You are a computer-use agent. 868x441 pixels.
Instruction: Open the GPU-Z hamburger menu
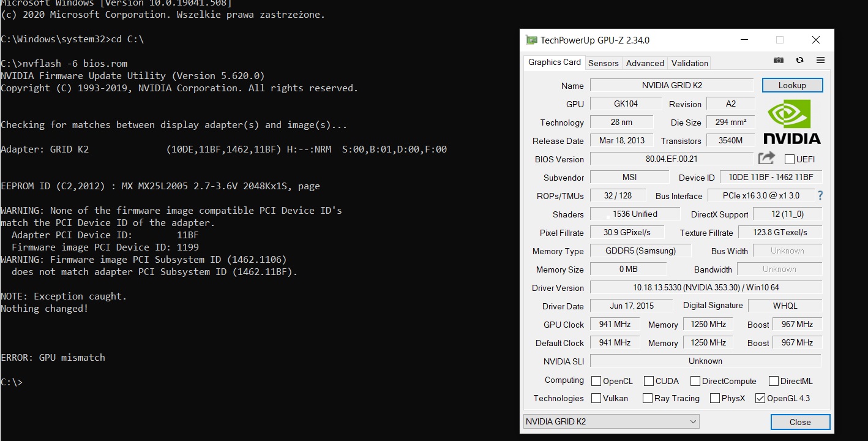coord(820,61)
